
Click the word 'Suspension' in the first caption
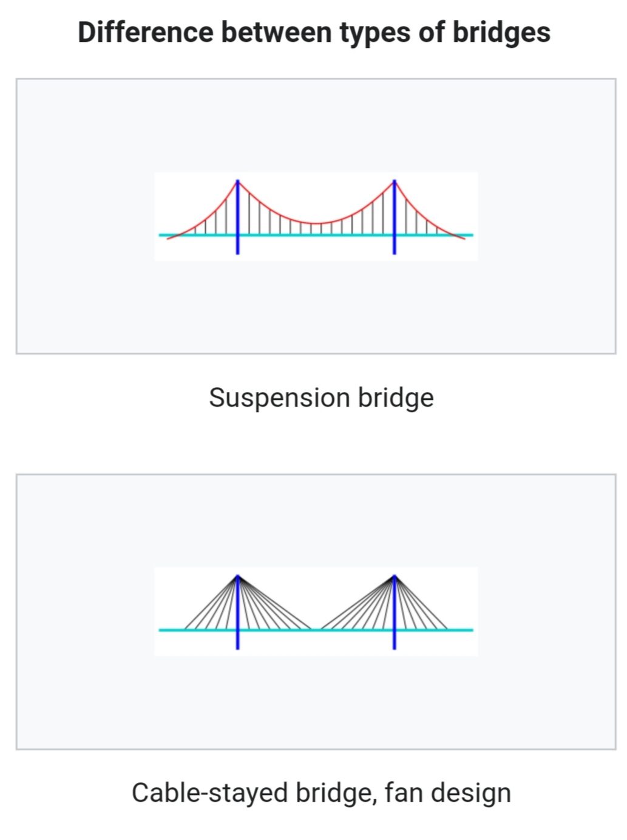pos(279,398)
